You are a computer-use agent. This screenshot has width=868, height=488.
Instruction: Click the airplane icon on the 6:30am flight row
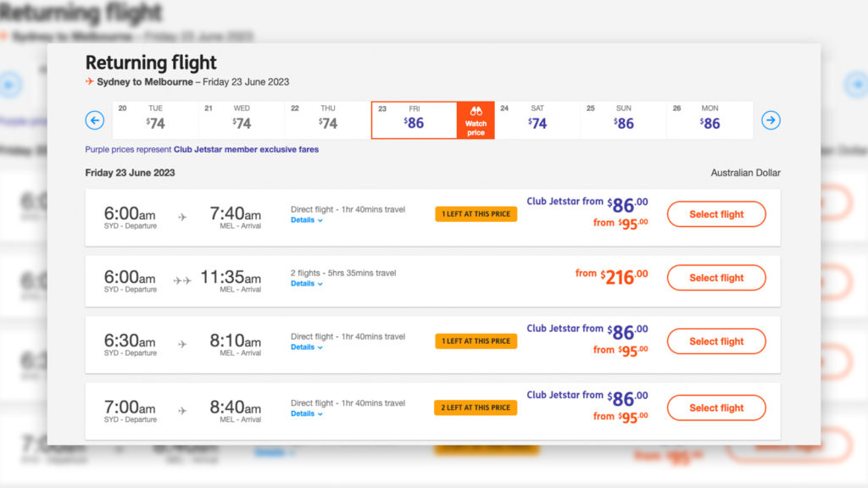point(182,342)
